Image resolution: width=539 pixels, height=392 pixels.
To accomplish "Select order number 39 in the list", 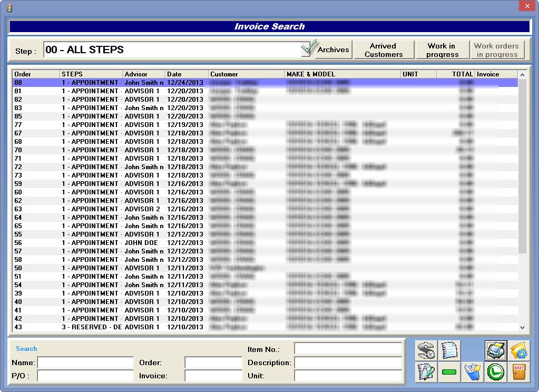I will [x=265, y=293].
